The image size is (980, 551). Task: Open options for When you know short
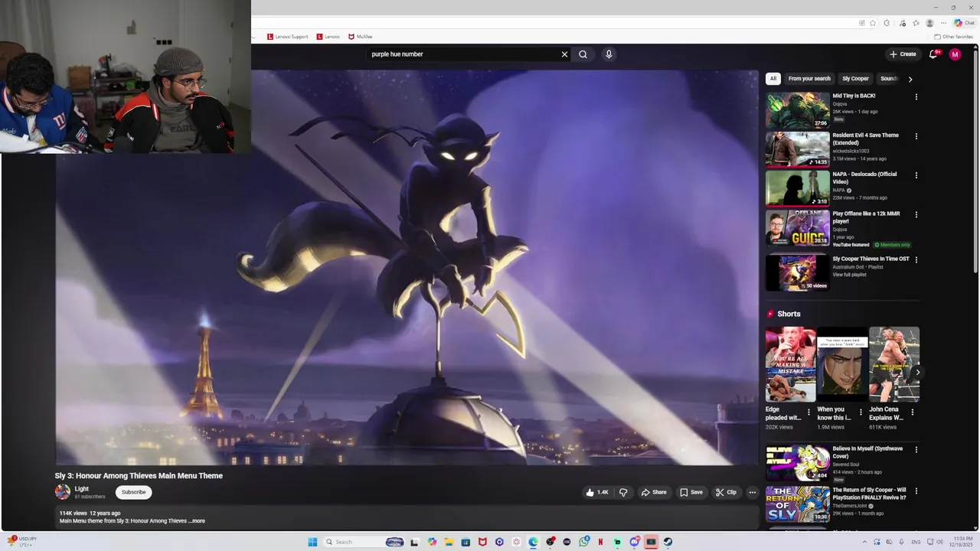click(861, 412)
